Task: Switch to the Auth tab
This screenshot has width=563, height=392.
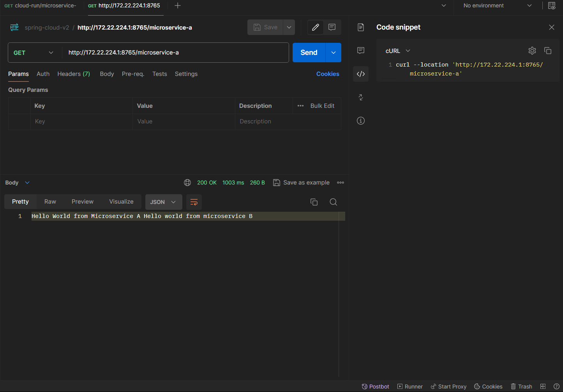Action: (43, 74)
